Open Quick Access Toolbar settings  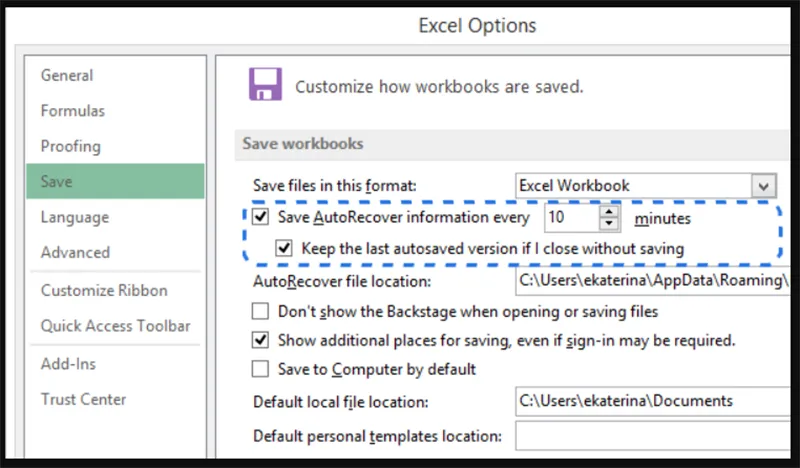115,326
